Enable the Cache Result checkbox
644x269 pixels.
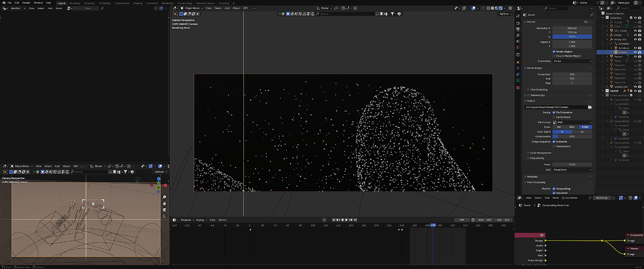(x=554, y=117)
